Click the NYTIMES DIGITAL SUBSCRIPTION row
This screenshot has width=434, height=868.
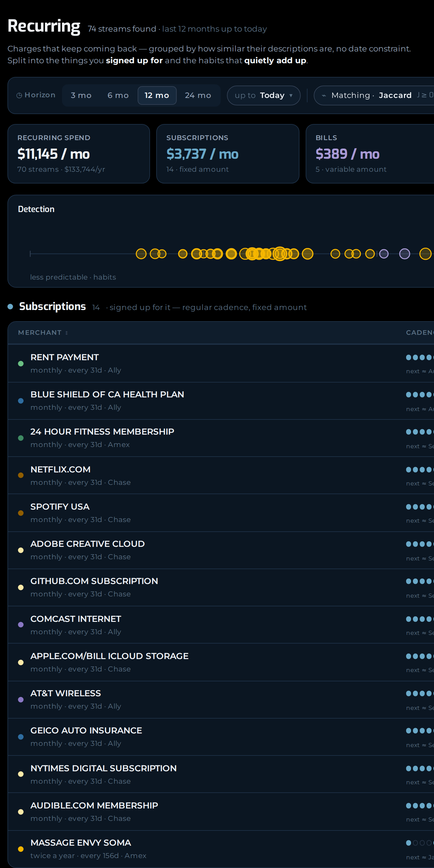pyautogui.click(x=221, y=774)
